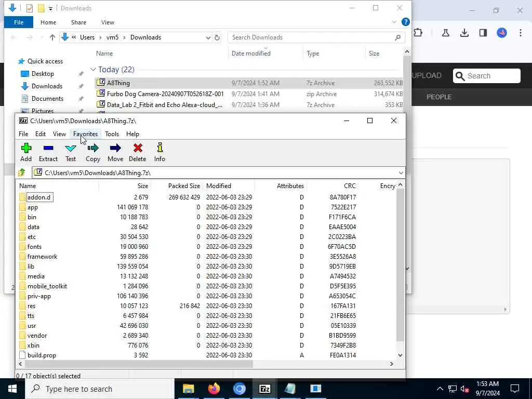Screen dimensions: 532x399
Task: Open Documents in Quick access
Action: [47, 99]
